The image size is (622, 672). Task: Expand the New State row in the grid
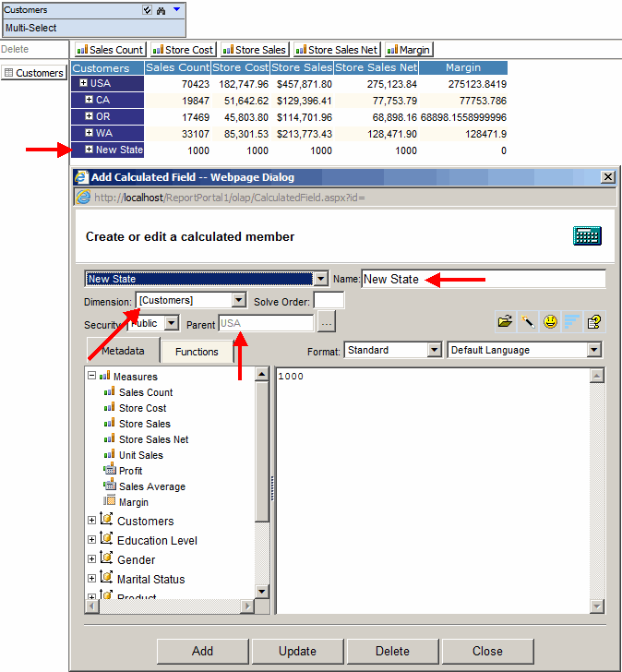tap(90, 150)
